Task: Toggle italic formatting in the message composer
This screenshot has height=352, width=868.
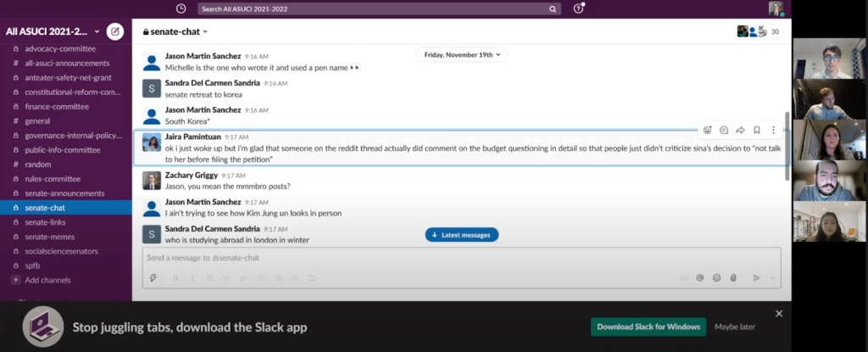Action: click(x=193, y=277)
